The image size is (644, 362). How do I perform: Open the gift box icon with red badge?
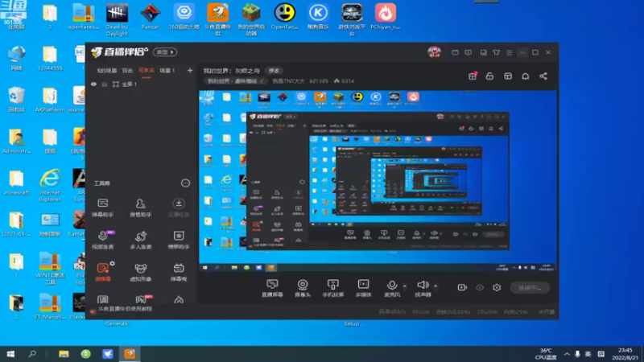coord(473,76)
